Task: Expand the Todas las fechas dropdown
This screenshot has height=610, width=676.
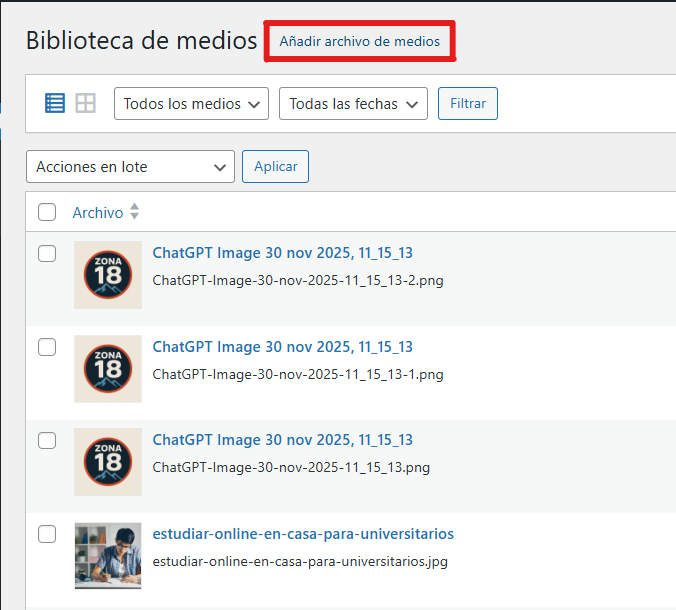Action: (352, 104)
